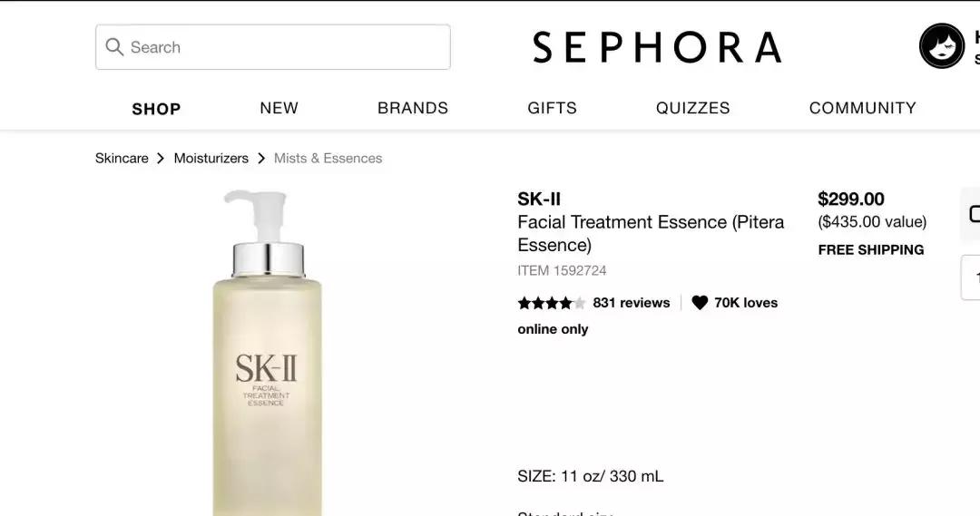This screenshot has height=516, width=980.
Task: Open the COMMUNITY menu
Action: click(863, 108)
